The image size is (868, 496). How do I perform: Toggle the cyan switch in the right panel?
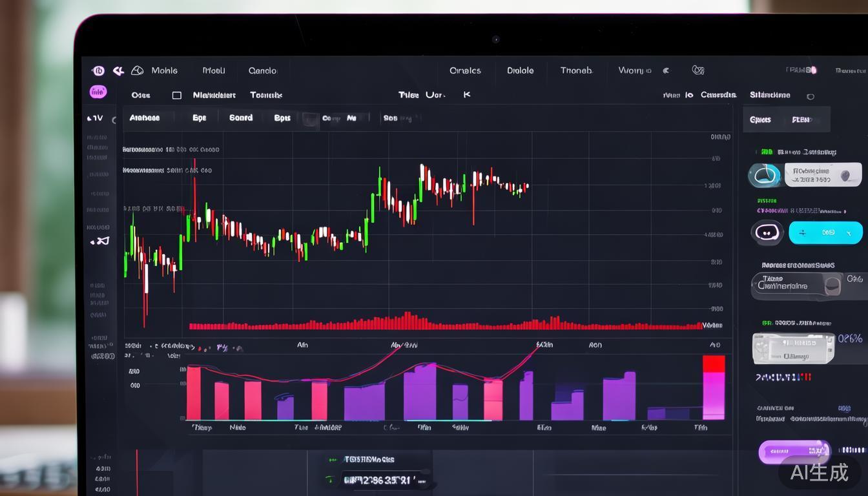[x=825, y=232]
